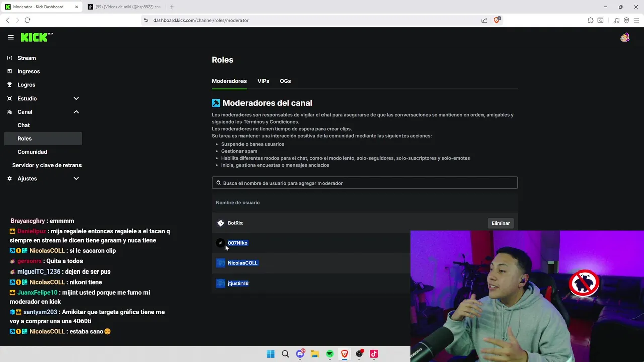Open File Explorer from the taskbar
This screenshot has height=362, width=644.
click(315, 354)
